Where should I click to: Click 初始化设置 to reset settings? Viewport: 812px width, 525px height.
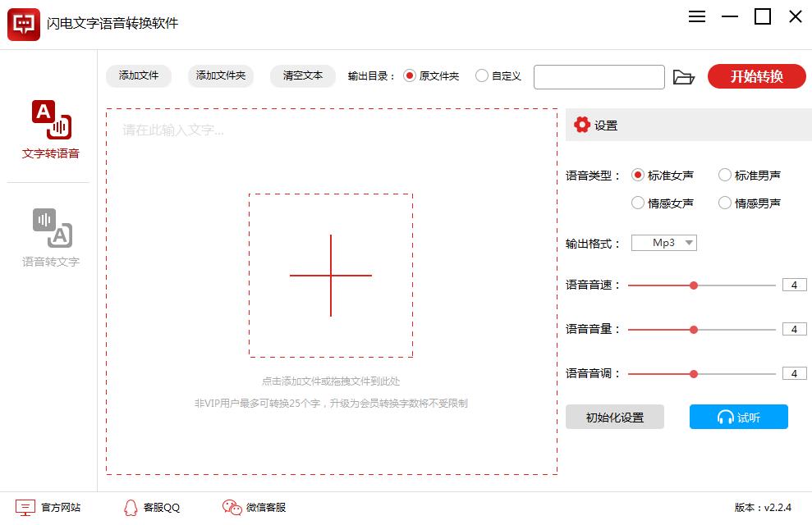(x=615, y=417)
